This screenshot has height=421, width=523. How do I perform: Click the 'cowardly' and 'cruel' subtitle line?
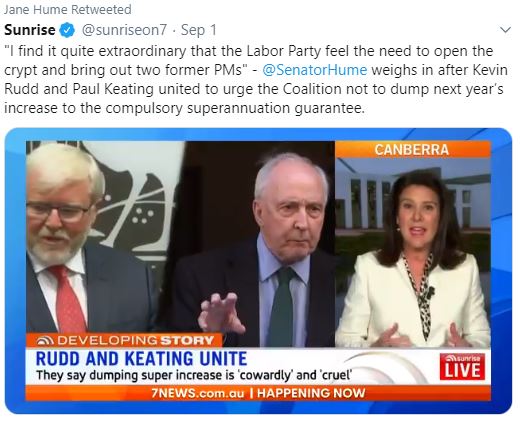(194, 375)
